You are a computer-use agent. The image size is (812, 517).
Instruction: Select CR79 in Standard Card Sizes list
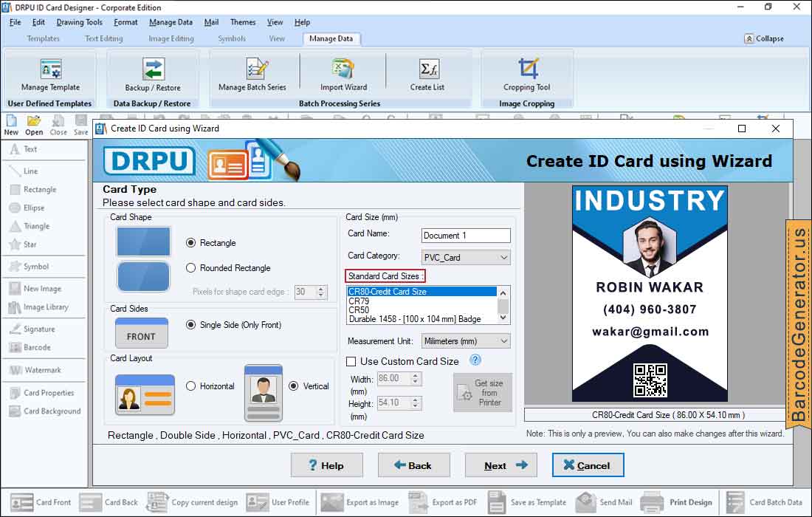pos(359,301)
